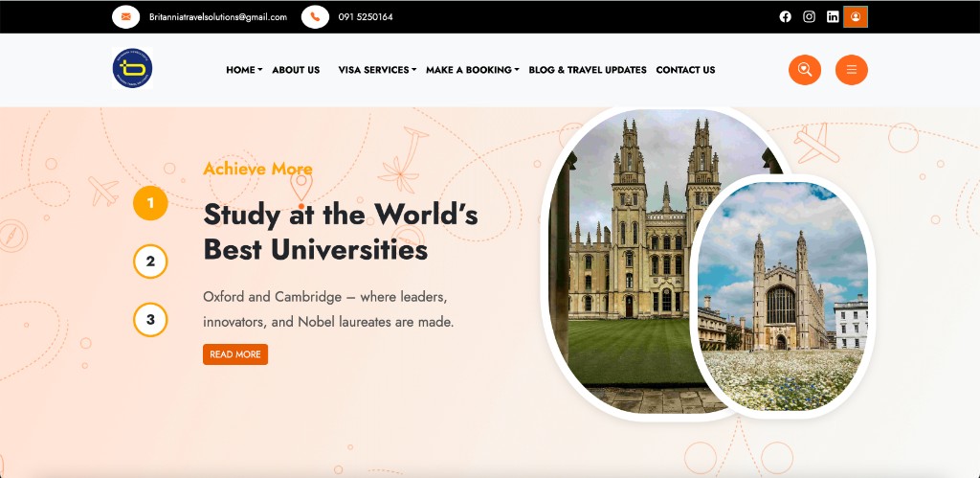The width and height of the screenshot is (980, 478).
Task: Click the orange search button icon
Action: [805, 70]
